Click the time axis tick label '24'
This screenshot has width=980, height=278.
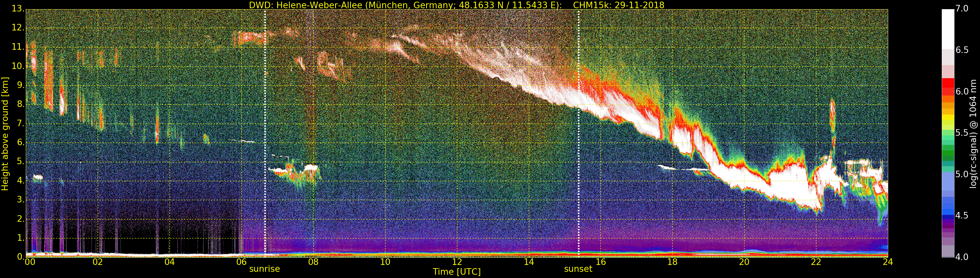click(x=888, y=262)
